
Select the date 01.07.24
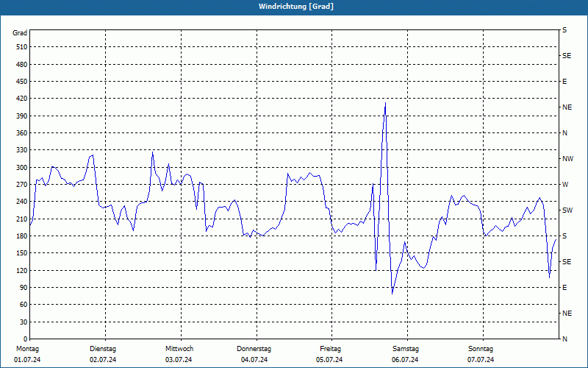(x=27, y=360)
